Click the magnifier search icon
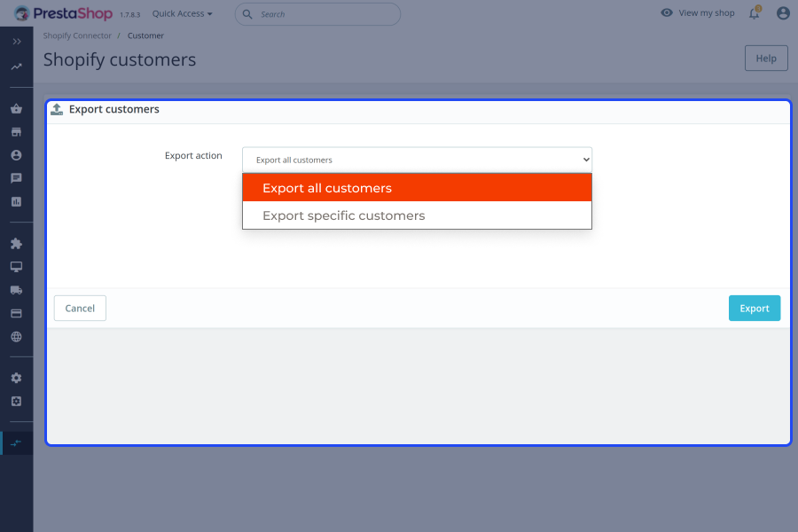798x532 pixels. [247, 14]
